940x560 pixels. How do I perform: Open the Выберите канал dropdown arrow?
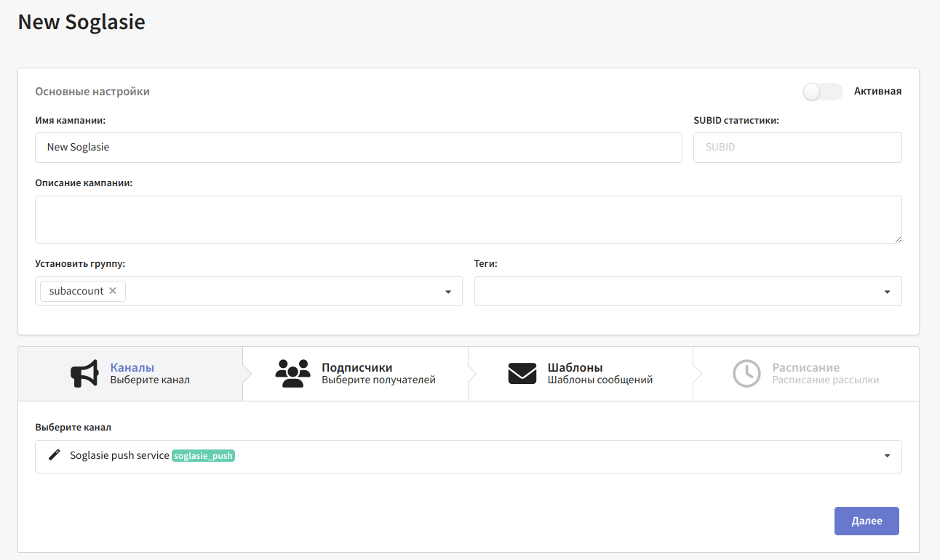point(887,456)
